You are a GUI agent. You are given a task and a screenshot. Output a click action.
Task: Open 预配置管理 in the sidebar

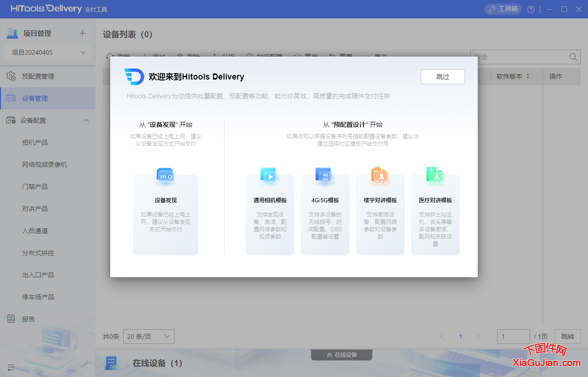point(48,76)
